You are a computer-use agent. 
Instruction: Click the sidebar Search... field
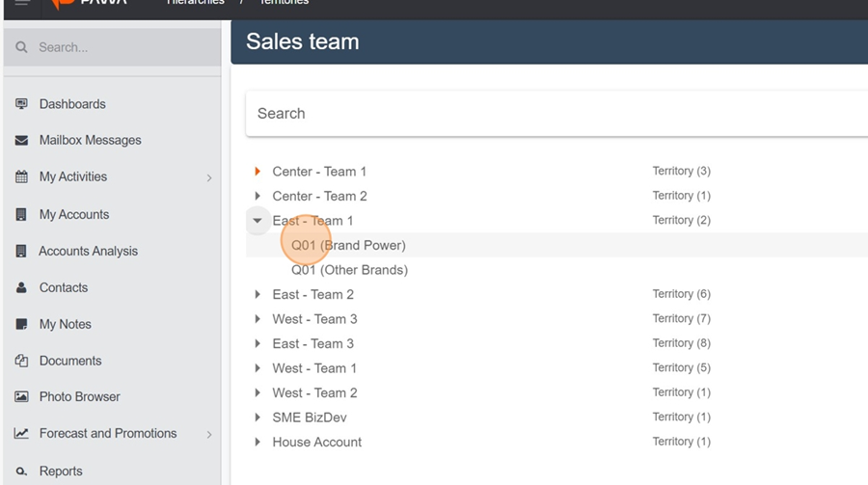[113, 47]
